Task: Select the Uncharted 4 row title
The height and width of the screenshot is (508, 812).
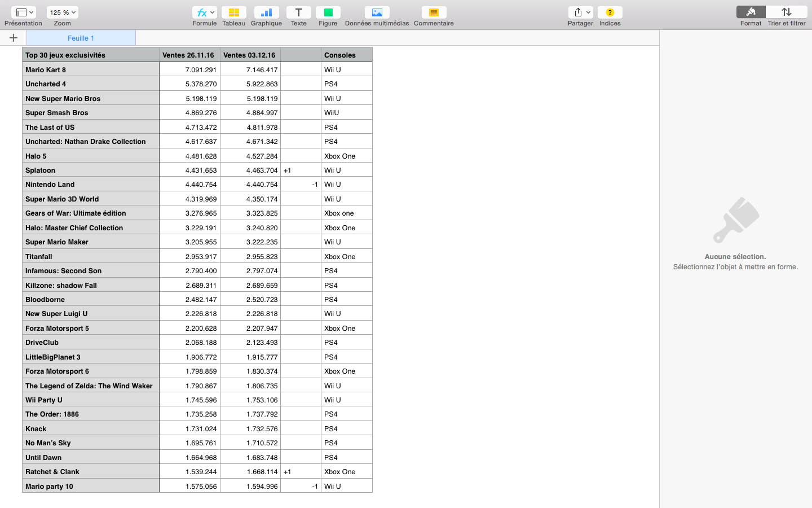Action: tap(91, 84)
